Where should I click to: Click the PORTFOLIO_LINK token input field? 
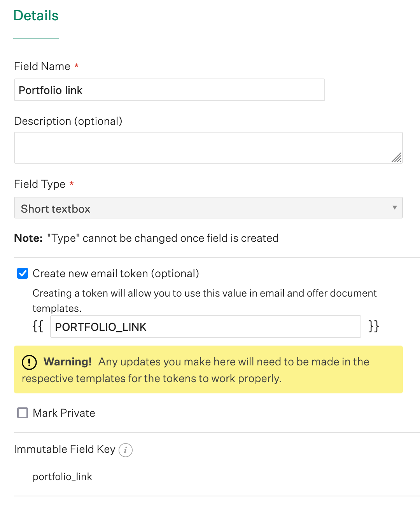coord(205,327)
